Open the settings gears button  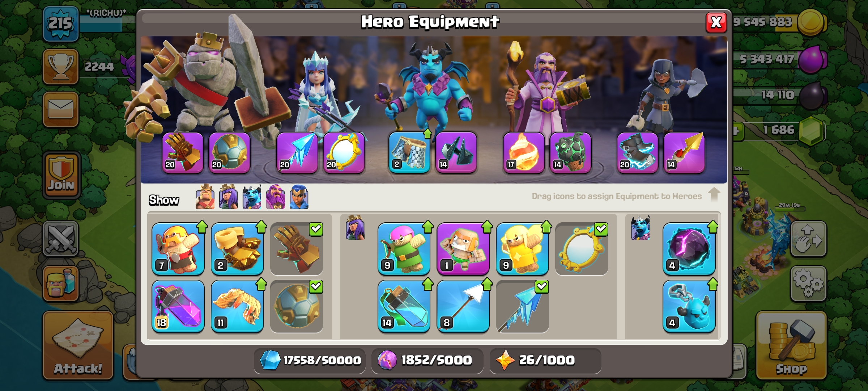tap(808, 284)
